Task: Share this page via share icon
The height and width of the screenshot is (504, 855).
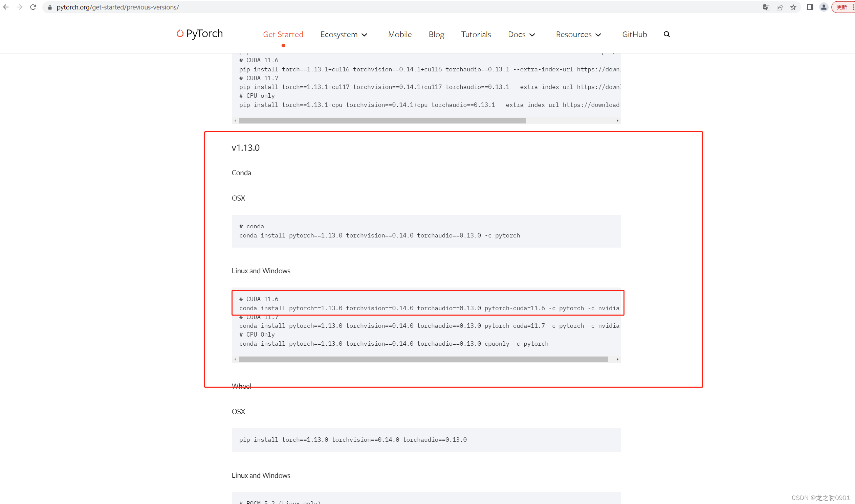Action: pos(780,7)
